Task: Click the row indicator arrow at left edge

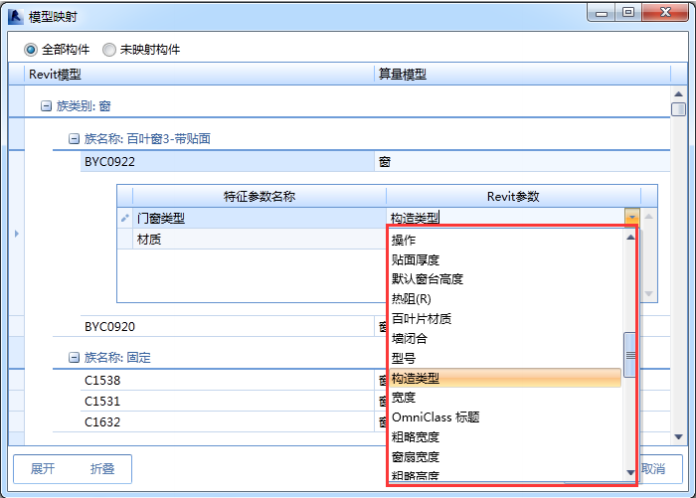Action: point(16,233)
